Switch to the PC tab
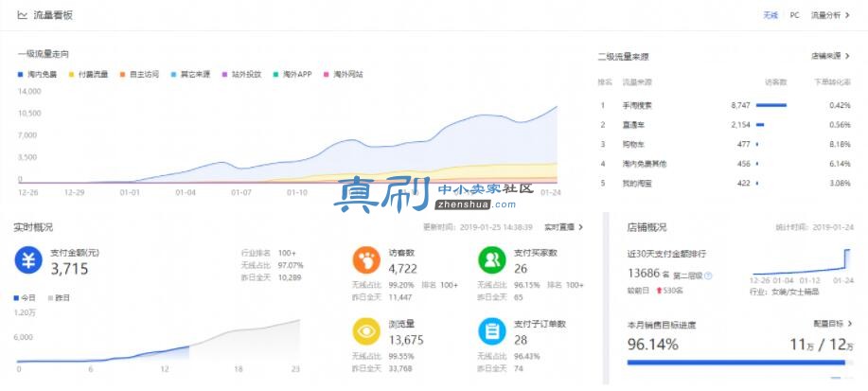 [794, 15]
